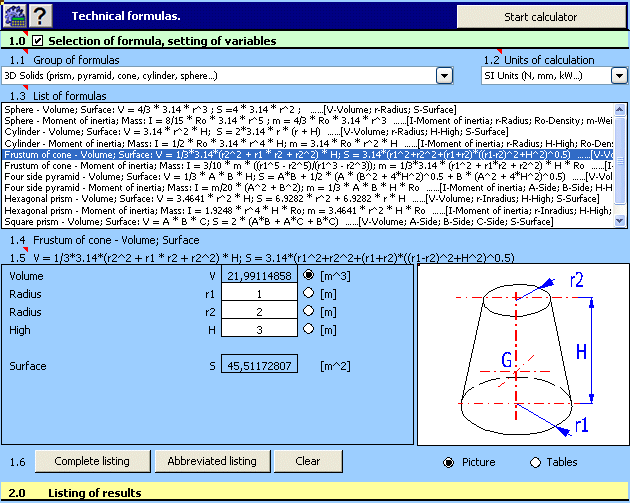Click the Volume V value field
Screen dimensions: 630x503
[259, 276]
